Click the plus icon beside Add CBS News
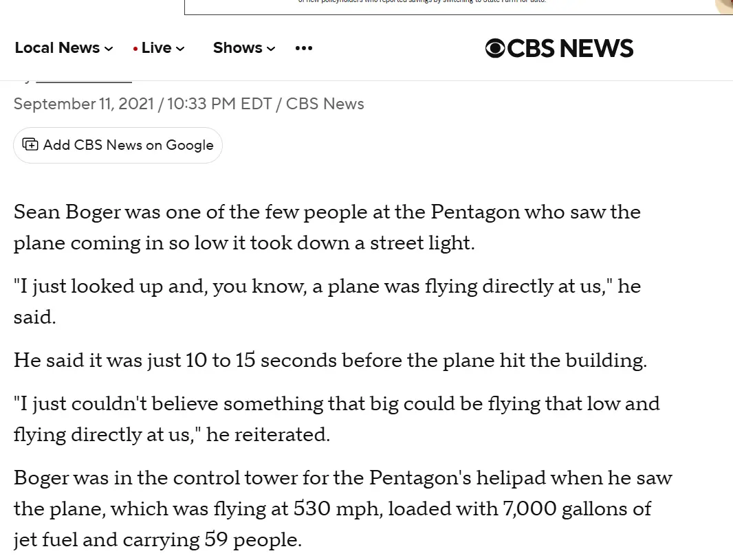 [30, 144]
